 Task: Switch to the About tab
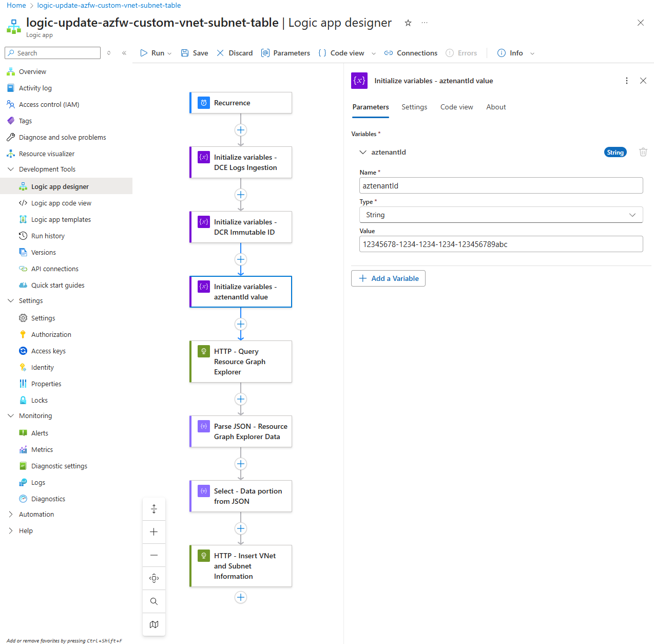[x=496, y=107]
